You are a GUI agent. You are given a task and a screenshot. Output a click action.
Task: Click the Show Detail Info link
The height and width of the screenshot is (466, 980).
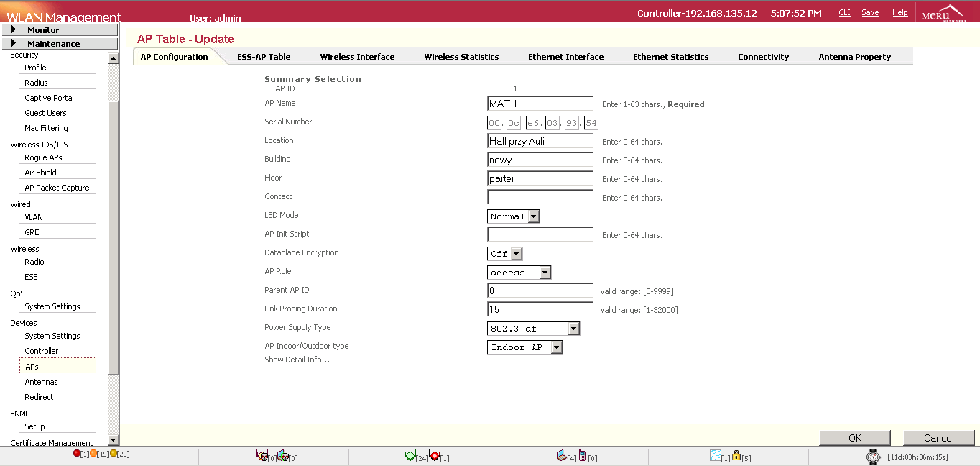coord(297,360)
